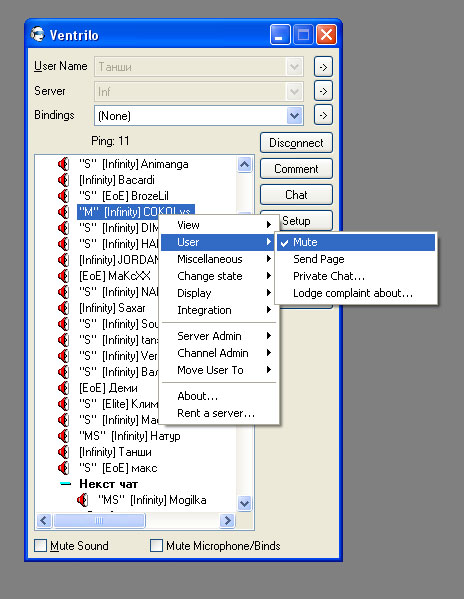
Task: Enable the Mute Microphone/Binds checkbox
Action: click(156, 546)
